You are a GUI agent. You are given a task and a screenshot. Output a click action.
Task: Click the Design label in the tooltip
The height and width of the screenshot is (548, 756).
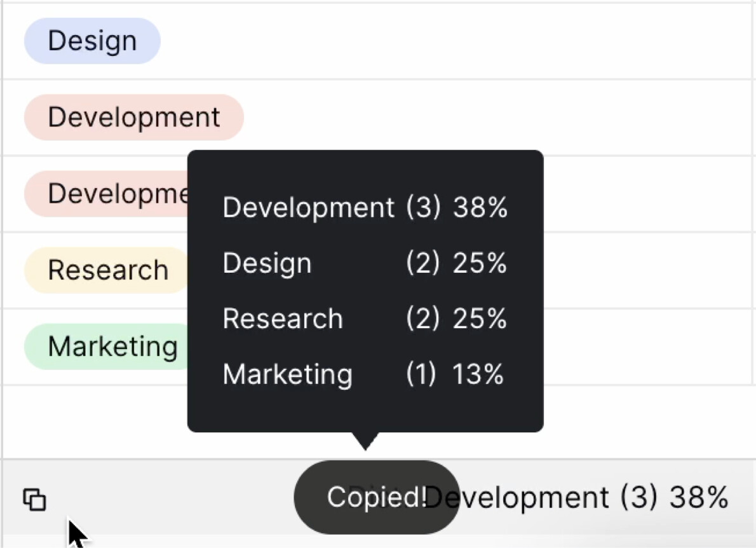pos(267,263)
